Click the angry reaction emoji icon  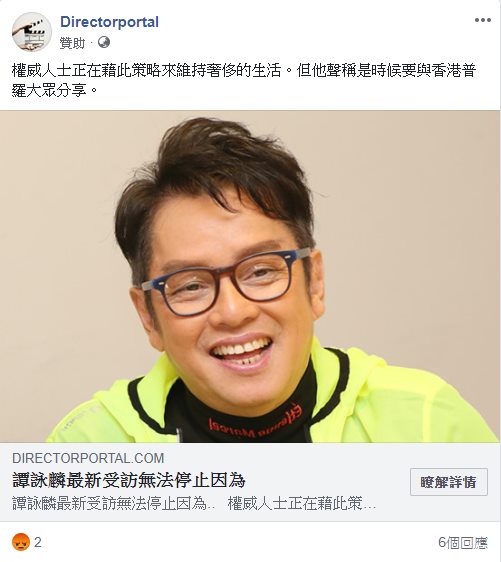(21, 542)
